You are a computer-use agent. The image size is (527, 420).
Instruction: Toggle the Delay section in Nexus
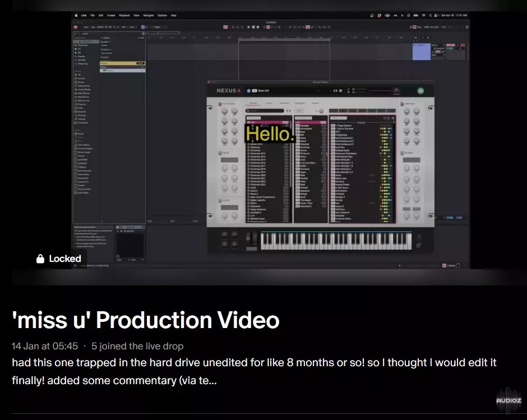point(220,153)
